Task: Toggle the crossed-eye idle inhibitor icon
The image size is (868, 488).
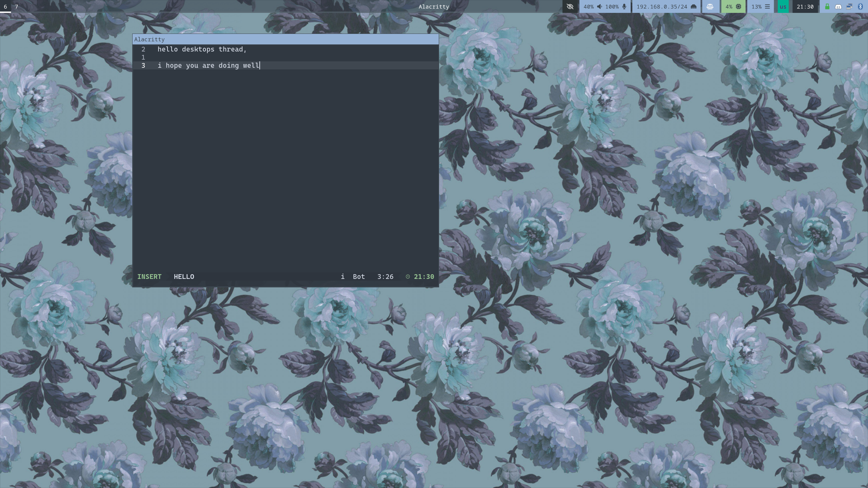Action: click(x=570, y=6)
